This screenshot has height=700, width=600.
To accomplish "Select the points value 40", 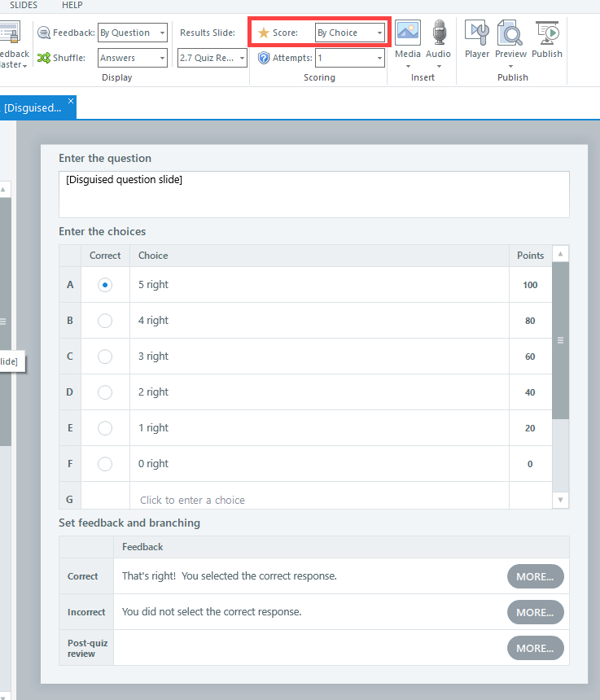I will [x=530, y=392].
